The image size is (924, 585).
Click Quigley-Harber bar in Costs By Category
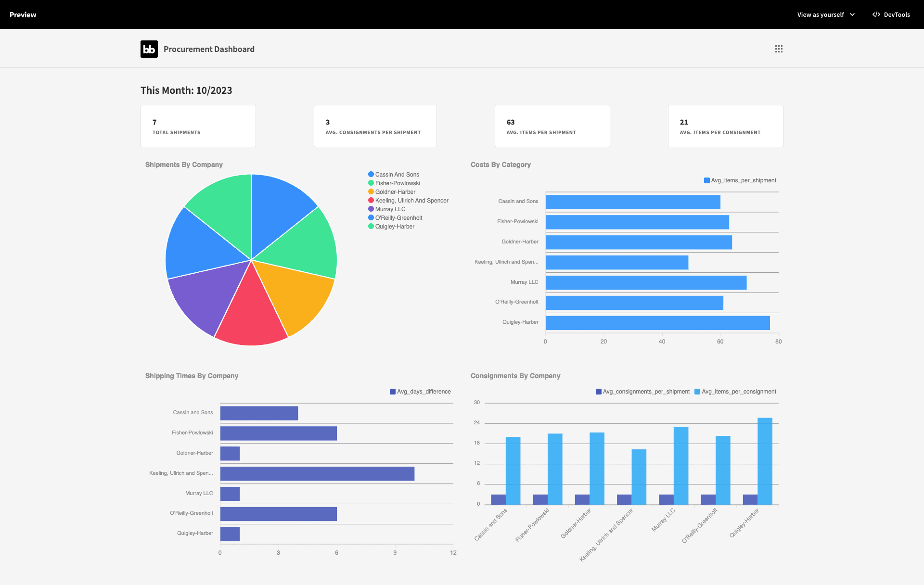click(657, 323)
